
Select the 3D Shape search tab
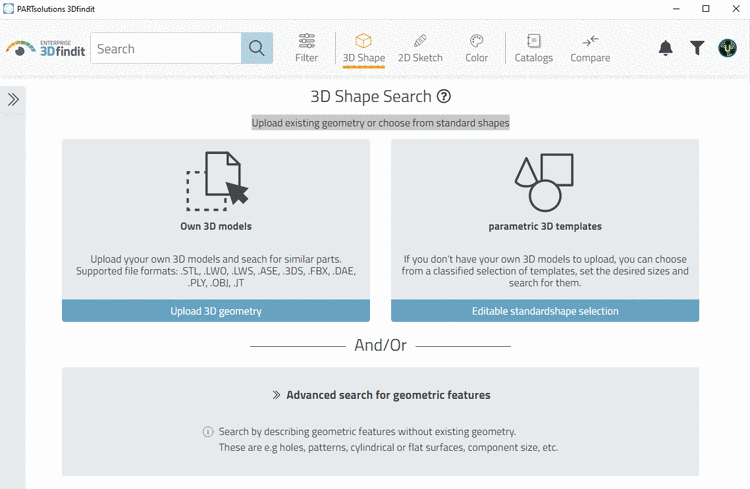[x=363, y=47]
